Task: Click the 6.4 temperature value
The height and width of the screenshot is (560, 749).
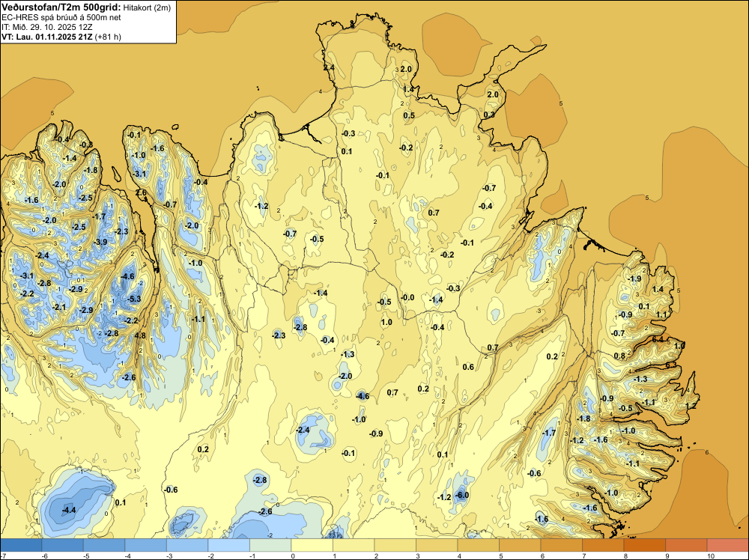Action: pos(658,339)
